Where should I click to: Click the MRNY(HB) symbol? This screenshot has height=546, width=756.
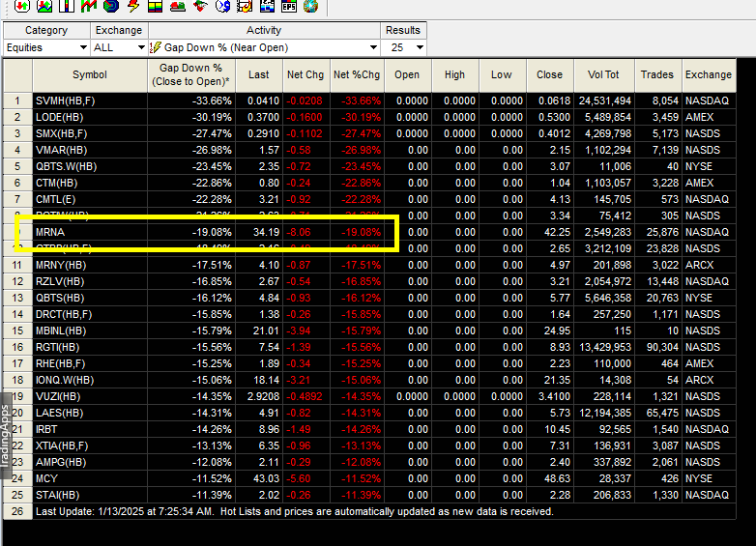[61, 265]
